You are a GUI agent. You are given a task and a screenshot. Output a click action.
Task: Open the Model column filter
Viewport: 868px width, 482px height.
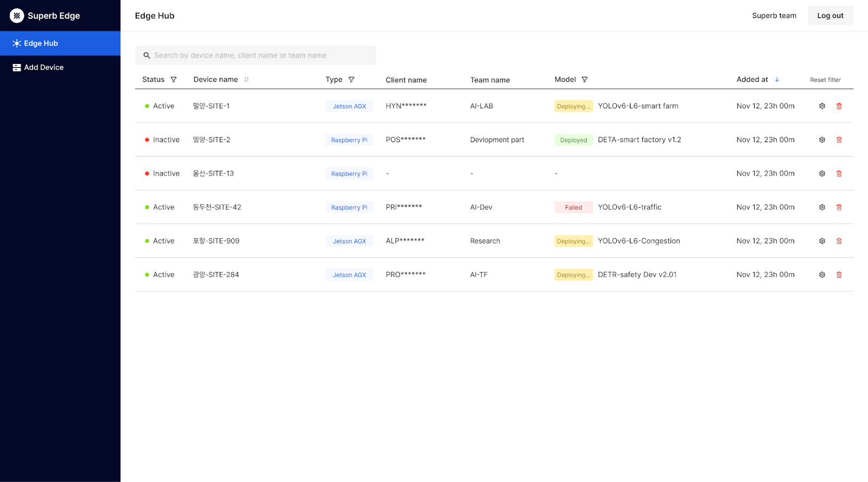tap(584, 80)
